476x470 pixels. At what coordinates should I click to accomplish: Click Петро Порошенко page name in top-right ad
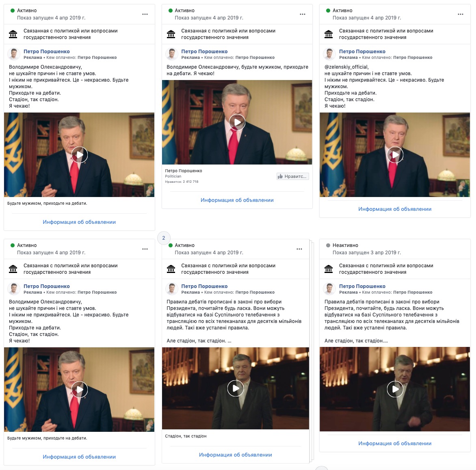pos(362,51)
